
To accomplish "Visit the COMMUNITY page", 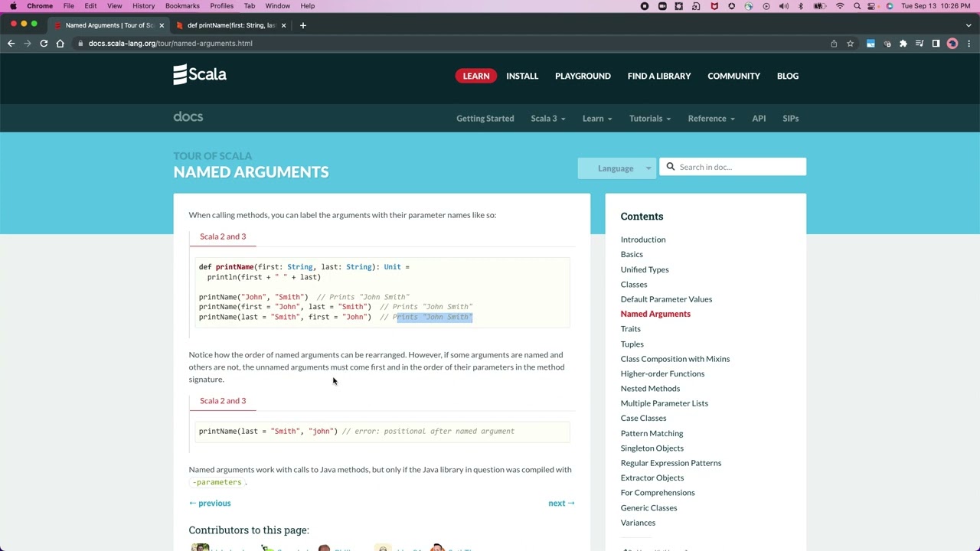I will (x=733, y=76).
